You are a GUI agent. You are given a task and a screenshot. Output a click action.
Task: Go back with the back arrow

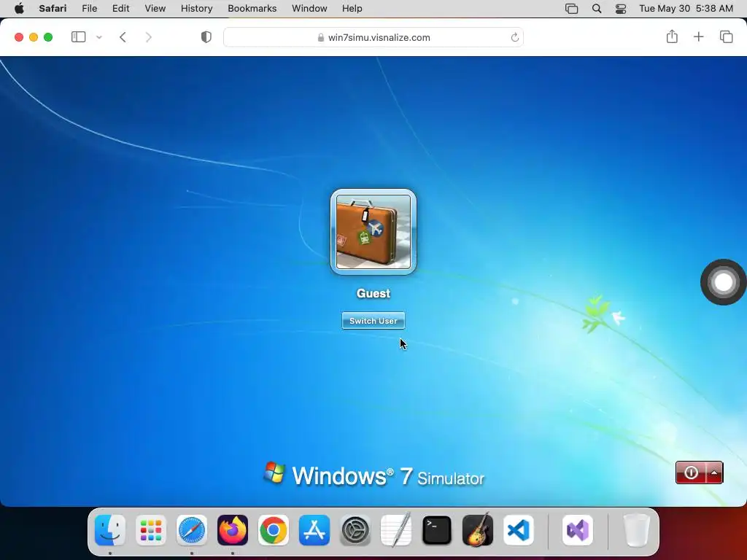tap(123, 37)
